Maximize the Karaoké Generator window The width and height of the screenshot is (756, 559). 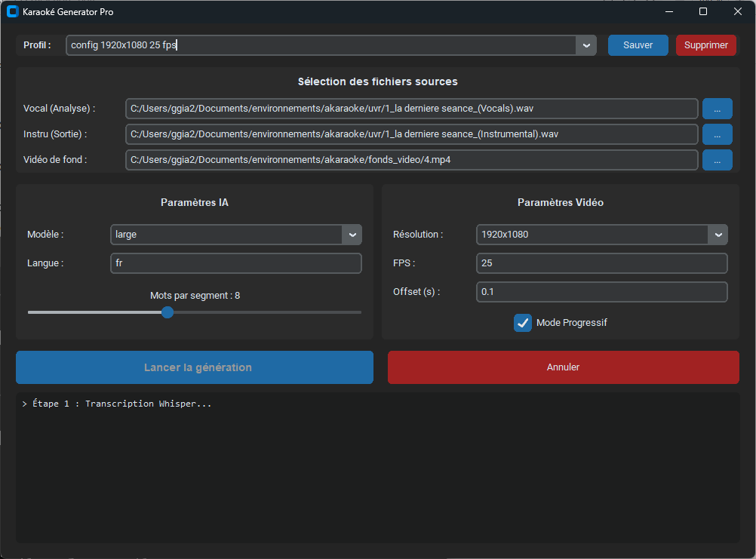[x=703, y=12]
